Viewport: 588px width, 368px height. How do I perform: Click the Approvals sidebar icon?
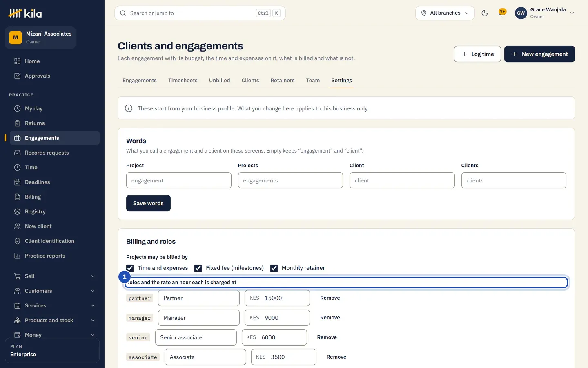point(17,76)
